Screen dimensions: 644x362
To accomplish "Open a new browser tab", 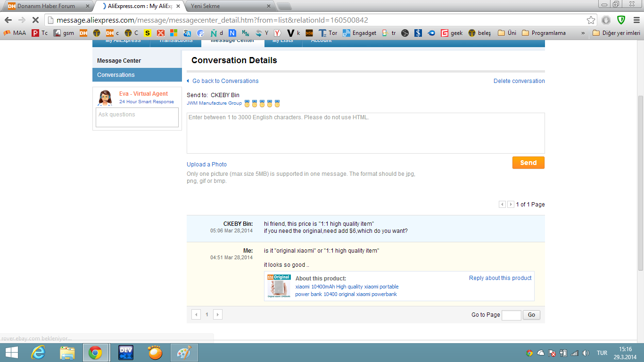I will click(283, 6).
